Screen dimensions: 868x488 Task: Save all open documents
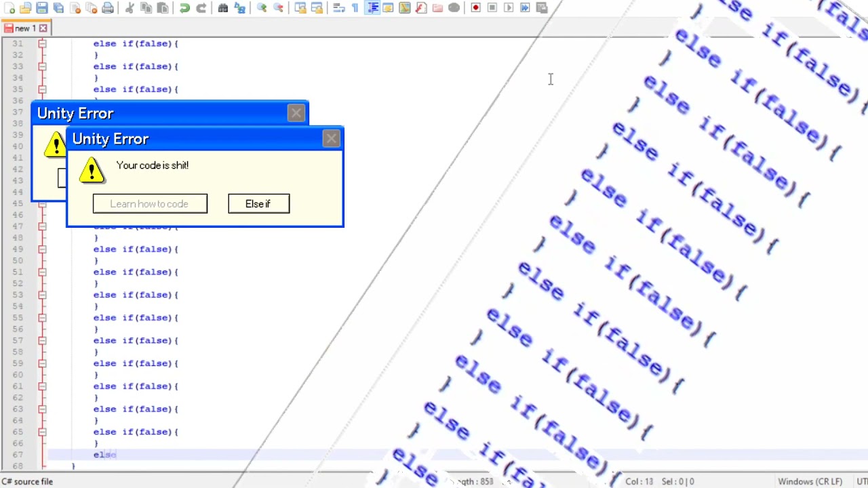point(58,8)
